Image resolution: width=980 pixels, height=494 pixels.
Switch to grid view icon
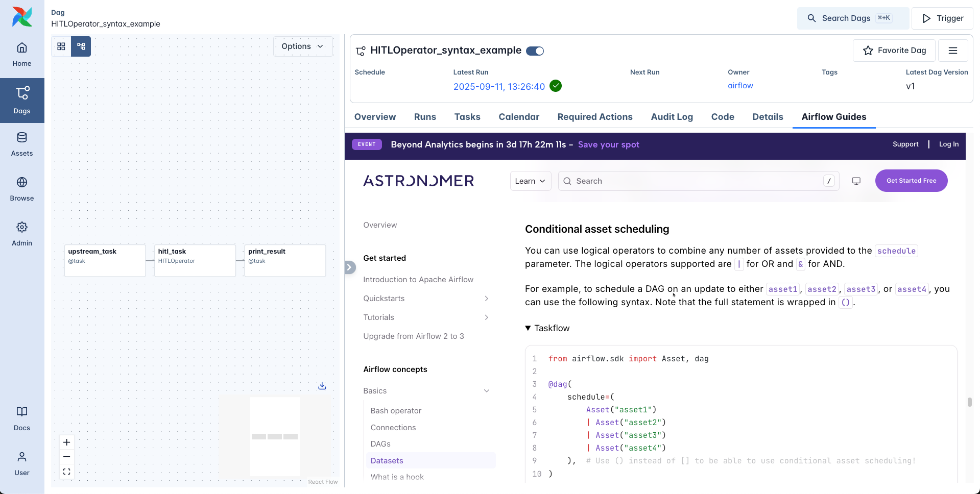(61, 46)
